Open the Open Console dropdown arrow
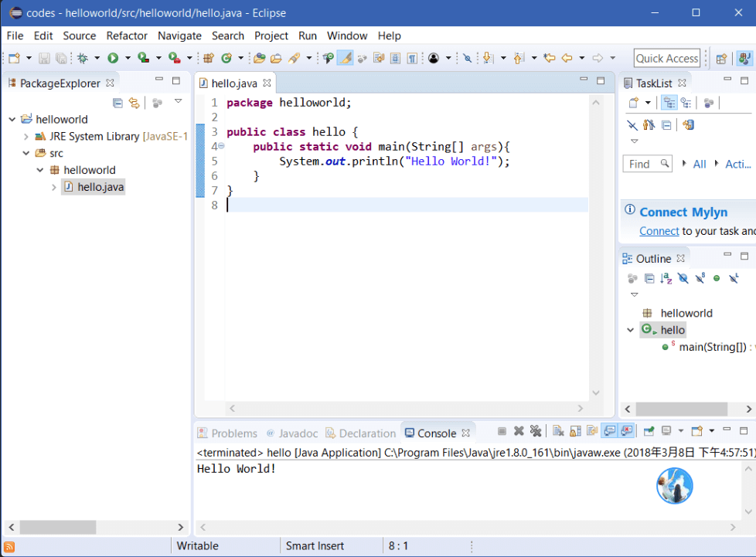756x557 pixels. point(712,431)
